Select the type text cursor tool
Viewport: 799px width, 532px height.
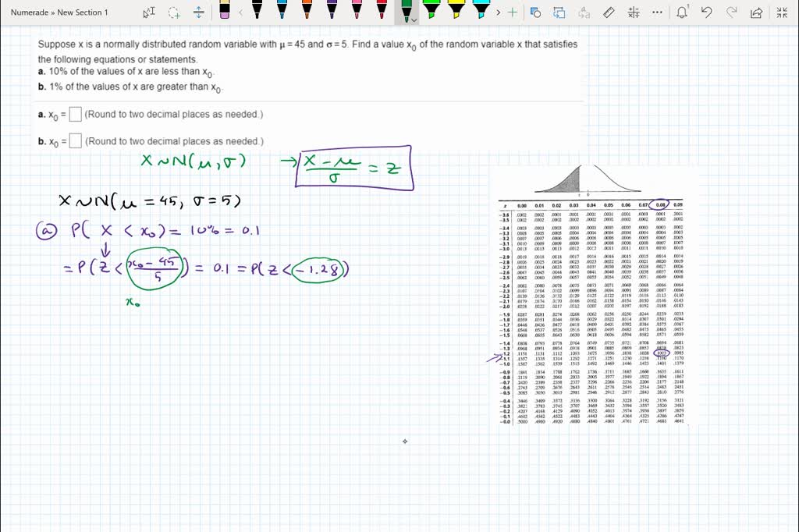point(149,12)
